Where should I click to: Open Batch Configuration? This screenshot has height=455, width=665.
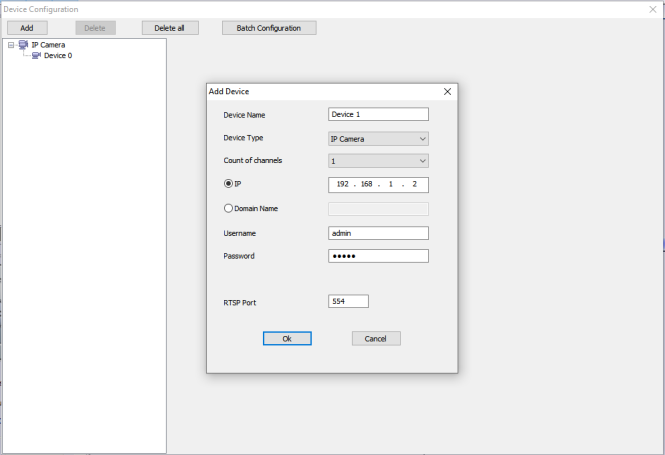coord(268,28)
